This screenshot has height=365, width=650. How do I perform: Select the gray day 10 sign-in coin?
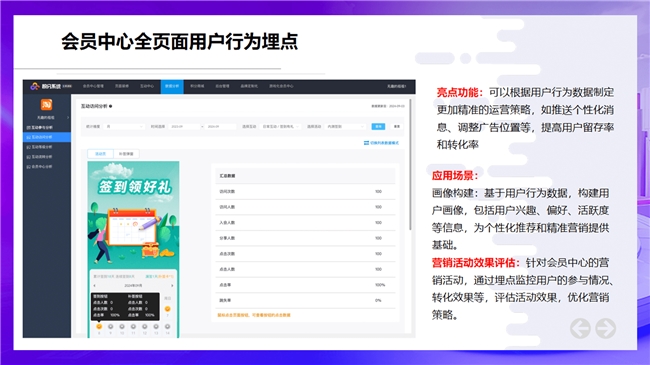122,326
